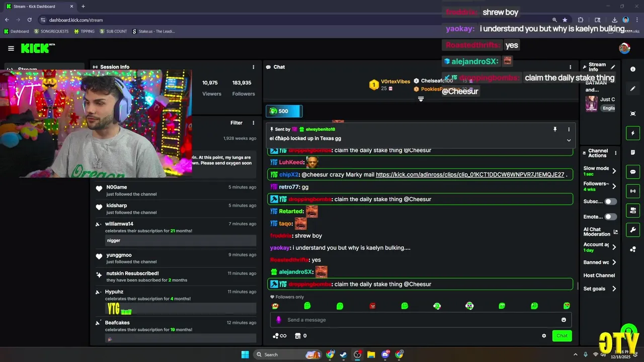The image size is (644, 362).
Task: Click the purple microphone icon in message box
Action: coord(279,320)
